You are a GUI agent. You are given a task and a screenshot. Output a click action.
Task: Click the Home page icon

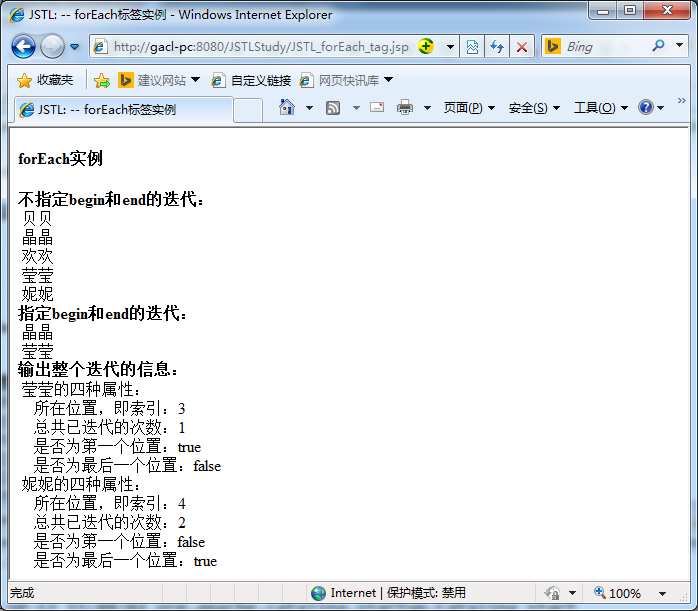point(287,107)
